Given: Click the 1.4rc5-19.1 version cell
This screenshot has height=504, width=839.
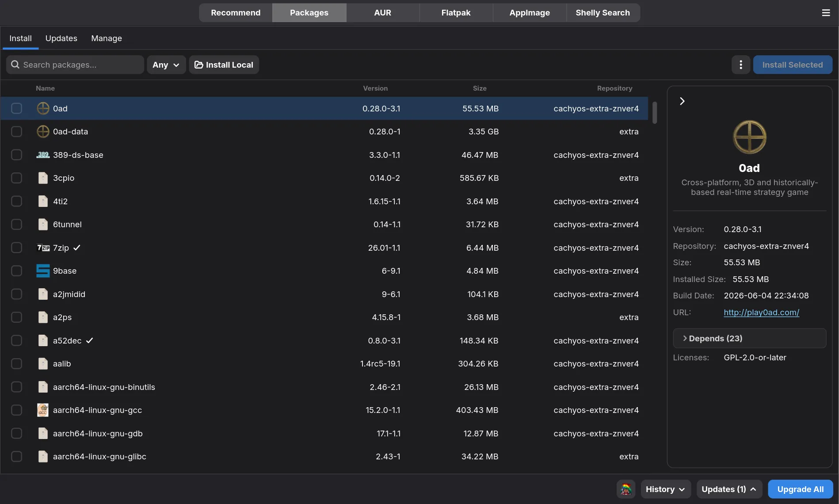Looking at the screenshot, I should click(x=380, y=363).
